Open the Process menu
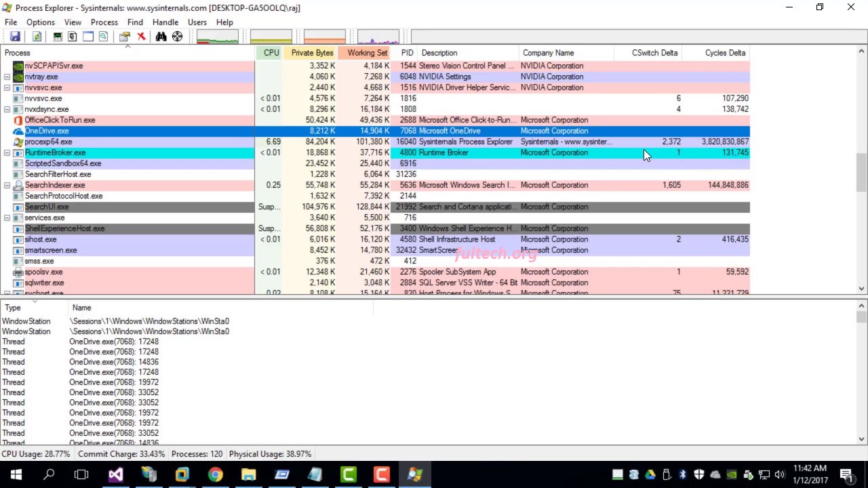 [104, 22]
